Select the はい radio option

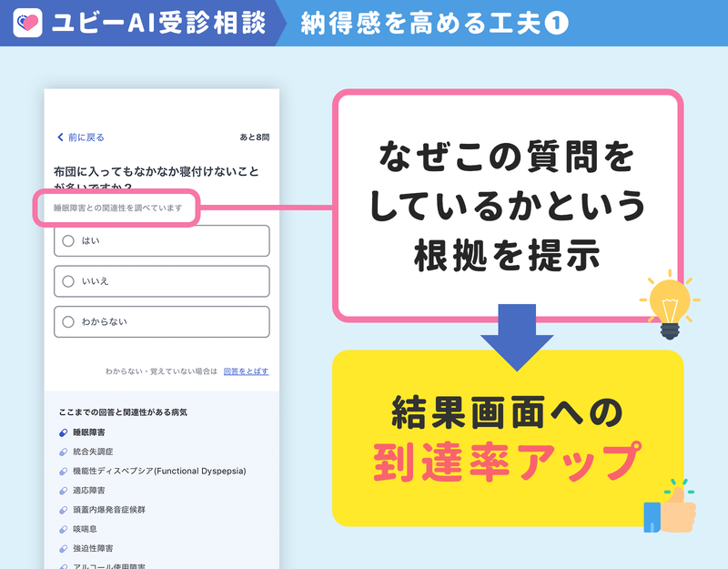162,240
